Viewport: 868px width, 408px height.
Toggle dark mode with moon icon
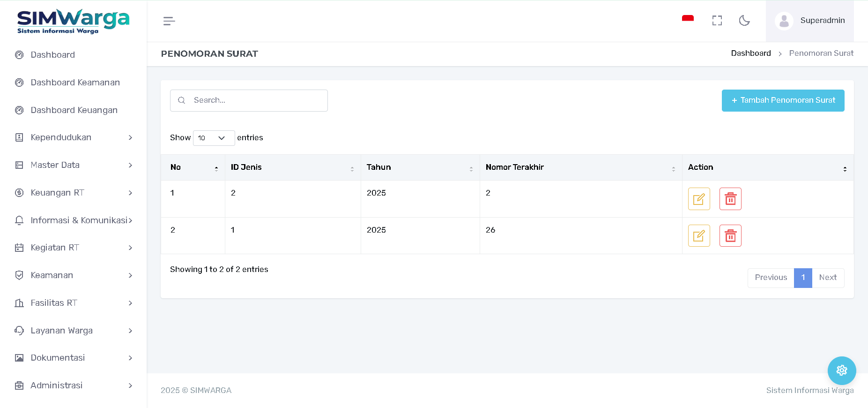(744, 21)
